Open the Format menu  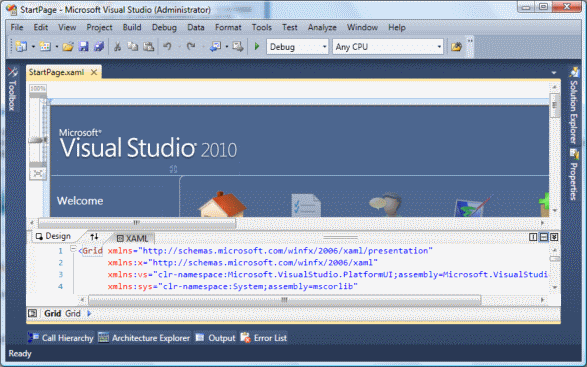pyautogui.click(x=228, y=27)
